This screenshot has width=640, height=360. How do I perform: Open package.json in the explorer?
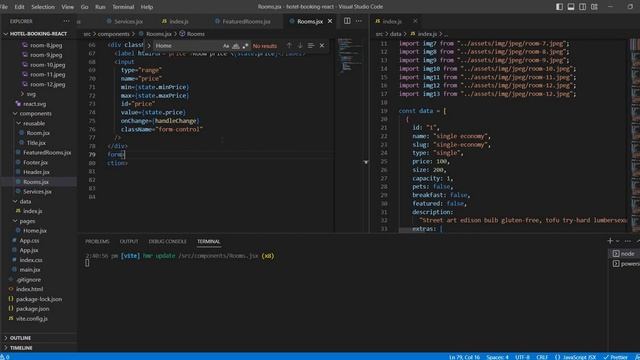tap(32, 309)
